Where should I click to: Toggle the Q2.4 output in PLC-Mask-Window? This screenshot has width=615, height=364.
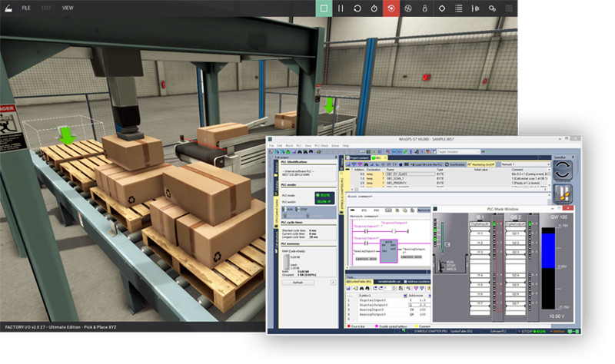(x=516, y=276)
